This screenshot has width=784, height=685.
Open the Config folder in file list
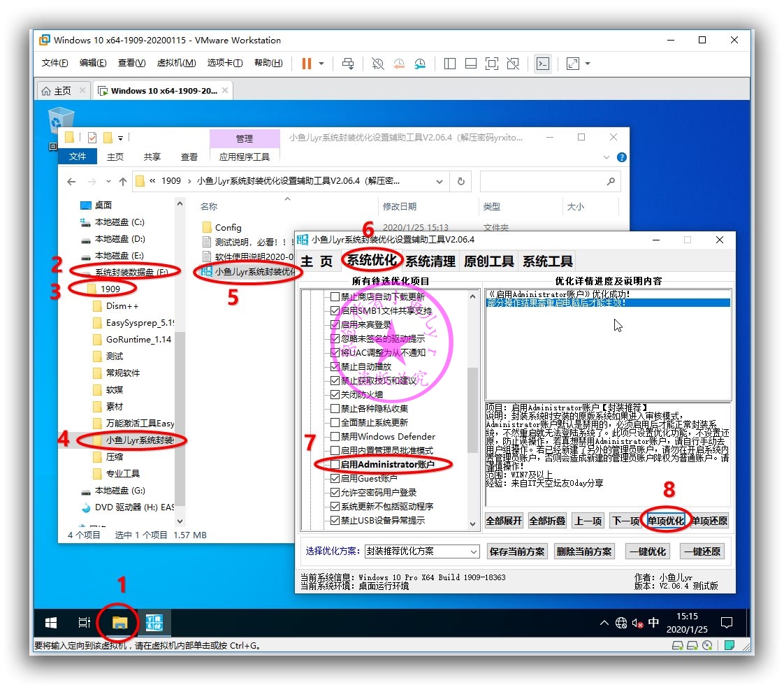click(x=228, y=227)
